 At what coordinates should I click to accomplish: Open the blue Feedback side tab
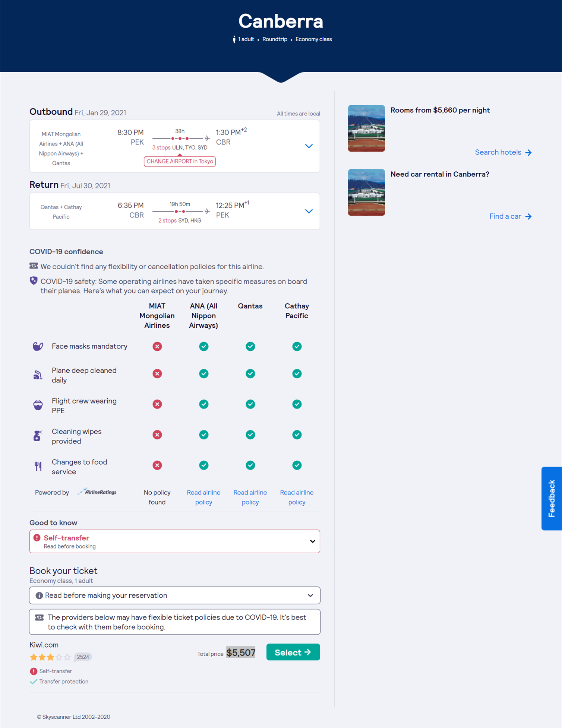click(x=552, y=498)
